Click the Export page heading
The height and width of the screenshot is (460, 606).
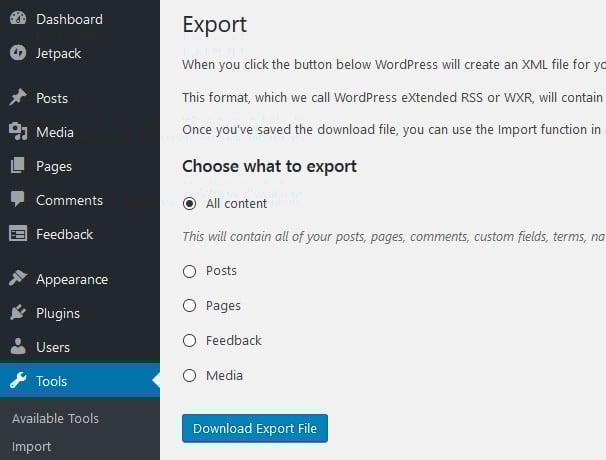(214, 25)
